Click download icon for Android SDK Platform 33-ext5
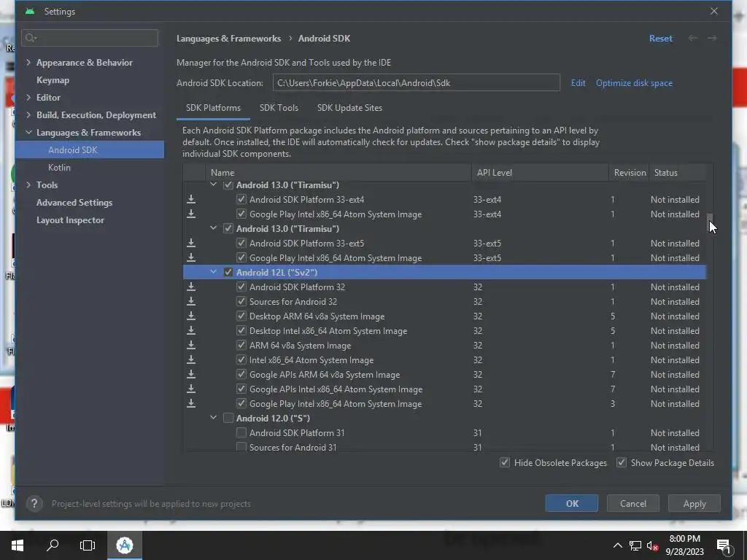Screen dimensions: 747x560 (x=191, y=244)
